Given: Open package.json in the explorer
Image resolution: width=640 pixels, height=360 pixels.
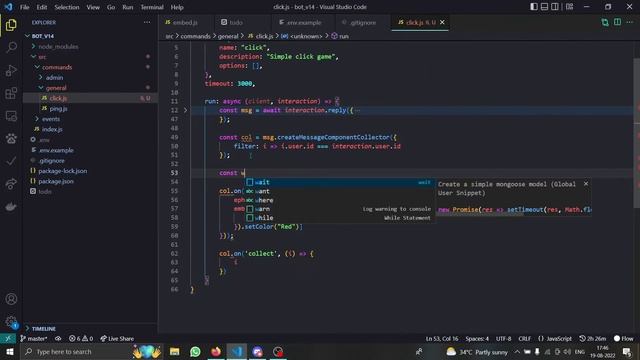Looking at the screenshot, I should coord(56,181).
